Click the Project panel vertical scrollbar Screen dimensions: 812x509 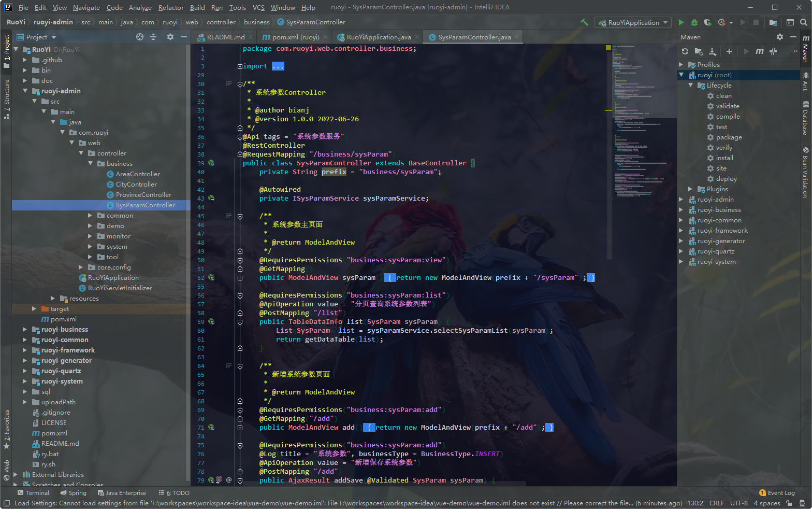point(188,262)
